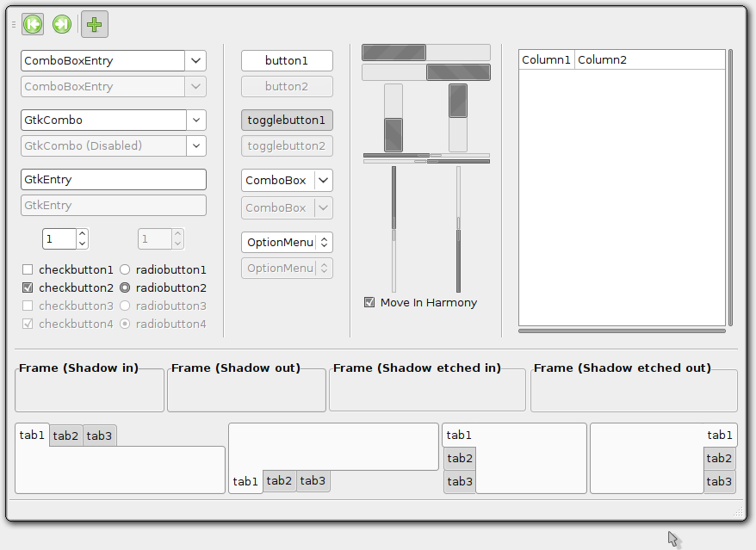Click the disabled spin button up arrow
This screenshot has width=756, height=550.
coord(178,234)
